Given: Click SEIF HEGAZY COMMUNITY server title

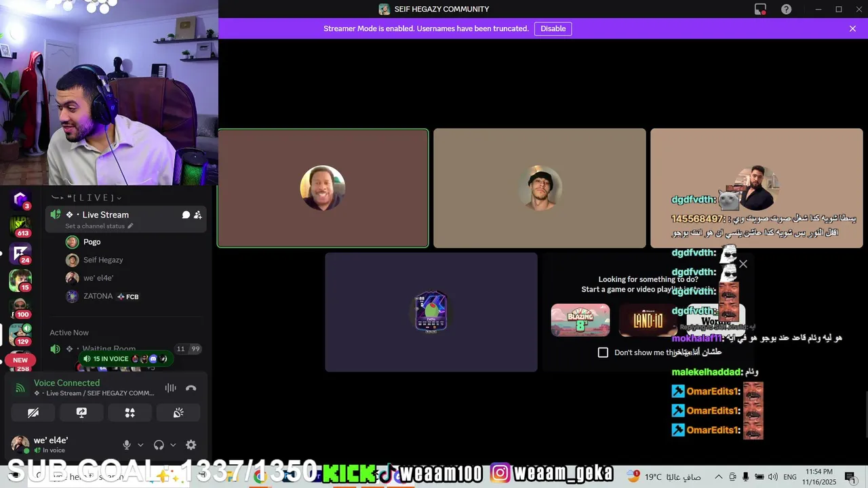Looking at the screenshot, I should tap(441, 9).
